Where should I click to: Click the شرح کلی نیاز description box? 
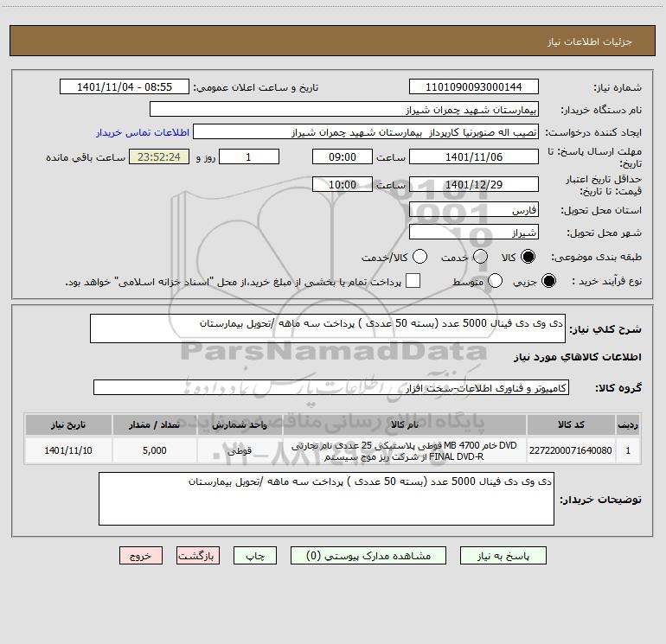click(x=328, y=328)
